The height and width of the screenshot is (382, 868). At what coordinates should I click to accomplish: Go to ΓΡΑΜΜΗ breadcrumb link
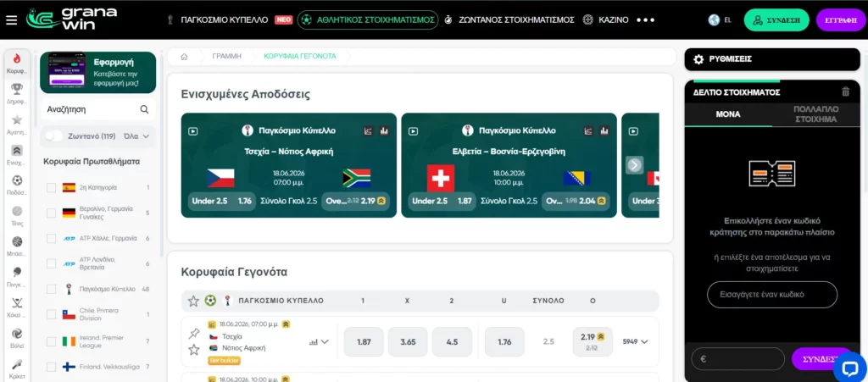(227, 57)
